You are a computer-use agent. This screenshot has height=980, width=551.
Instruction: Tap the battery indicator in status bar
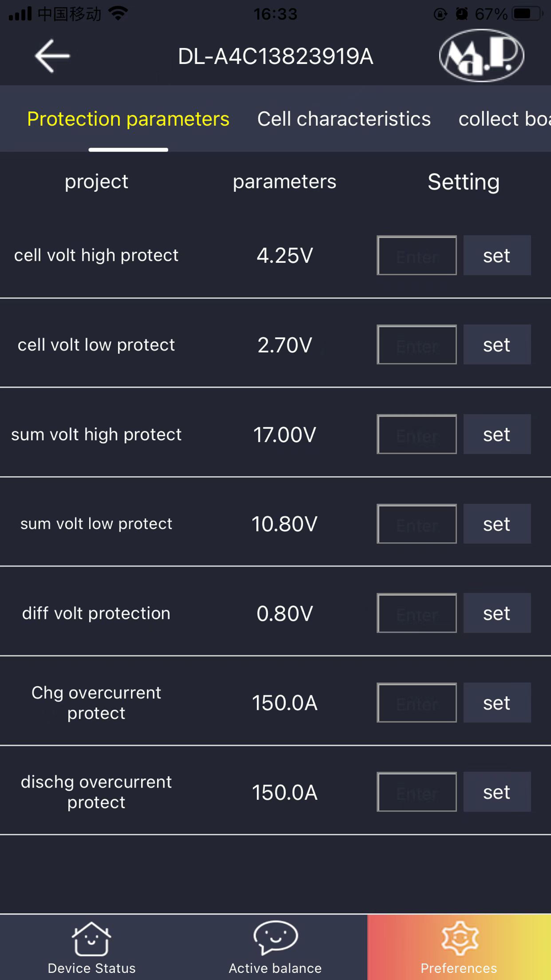[x=526, y=14]
